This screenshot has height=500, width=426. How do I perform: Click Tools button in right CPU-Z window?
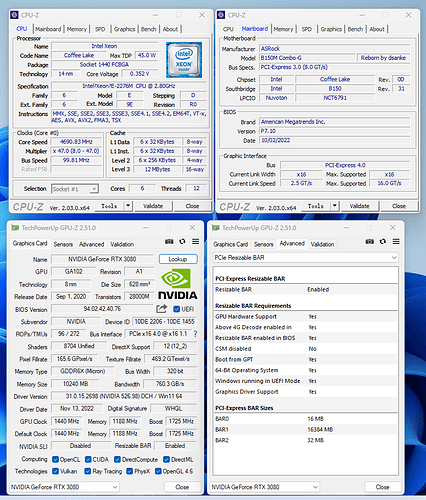tap(316, 206)
